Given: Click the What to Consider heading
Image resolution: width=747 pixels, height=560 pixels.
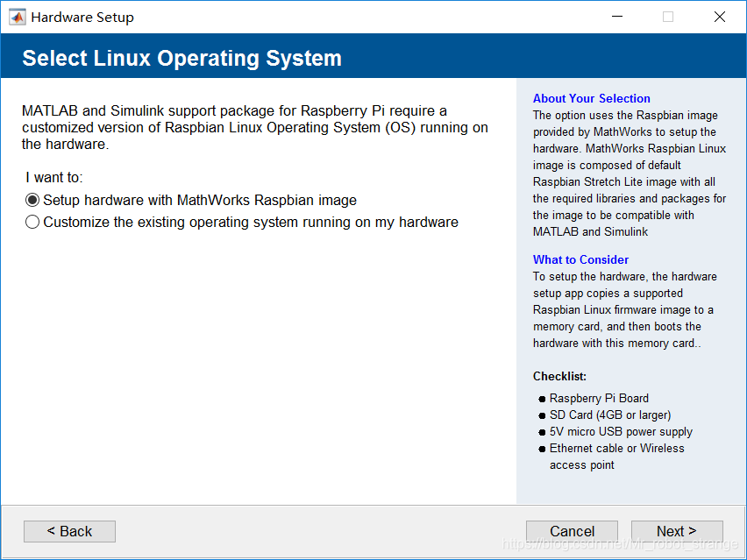Looking at the screenshot, I should coord(580,259).
